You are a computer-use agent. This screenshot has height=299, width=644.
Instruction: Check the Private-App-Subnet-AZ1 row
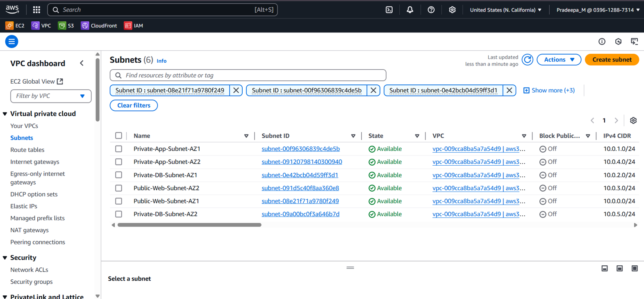118,149
